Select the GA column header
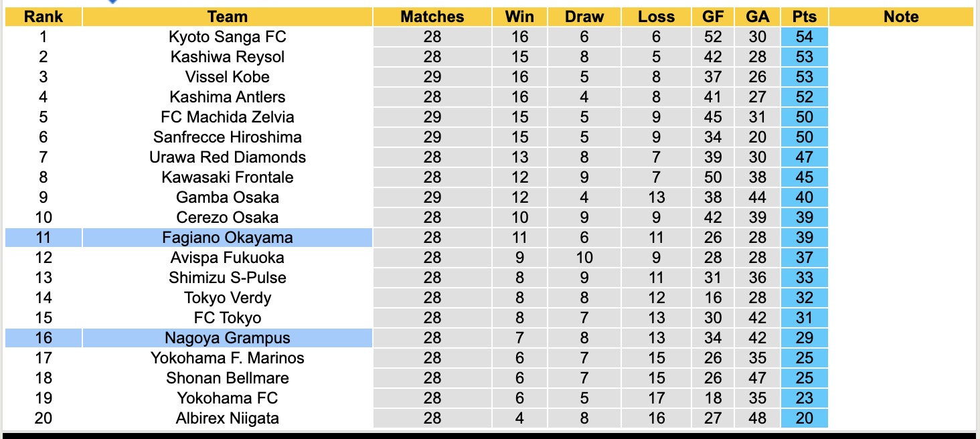This screenshot has height=439, width=980. coord(757,17)
